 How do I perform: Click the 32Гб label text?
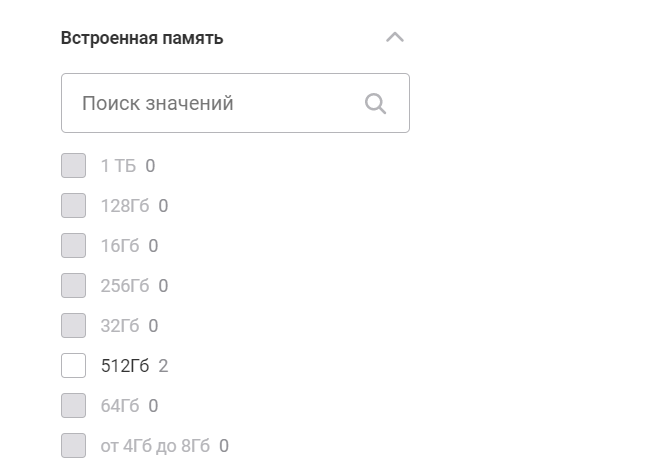click(x=120, y=326)
